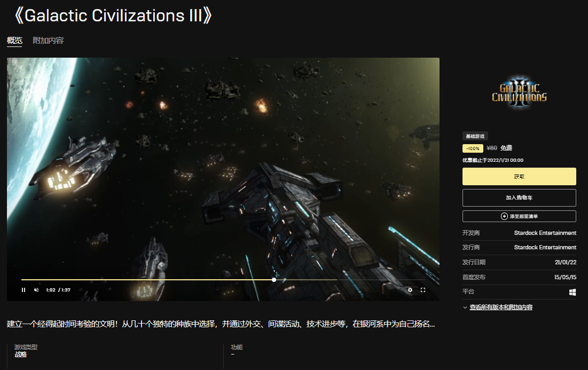Screen dimensions: 588x370
Task: Open 查看所有版本和附加内容 link
Action: pyautogui.click(x=501, y=308)
